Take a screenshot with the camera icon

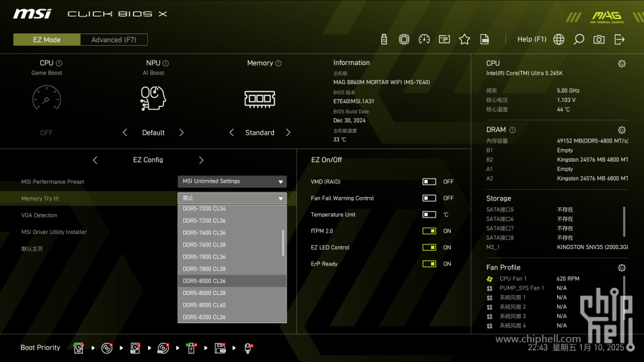(x=599, y=39)
